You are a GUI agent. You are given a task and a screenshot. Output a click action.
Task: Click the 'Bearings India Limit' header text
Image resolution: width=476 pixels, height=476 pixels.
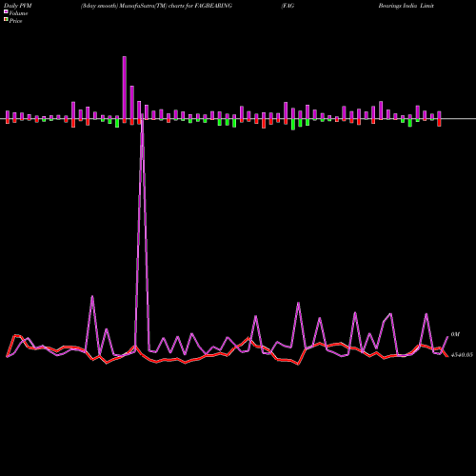click(406, 6)
